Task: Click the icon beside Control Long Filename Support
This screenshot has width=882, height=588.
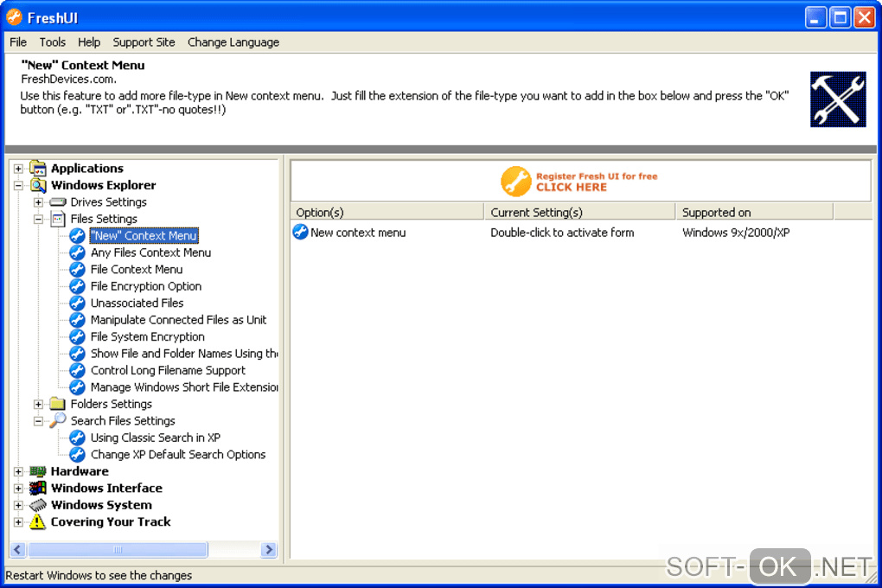Action: (77, 371)
